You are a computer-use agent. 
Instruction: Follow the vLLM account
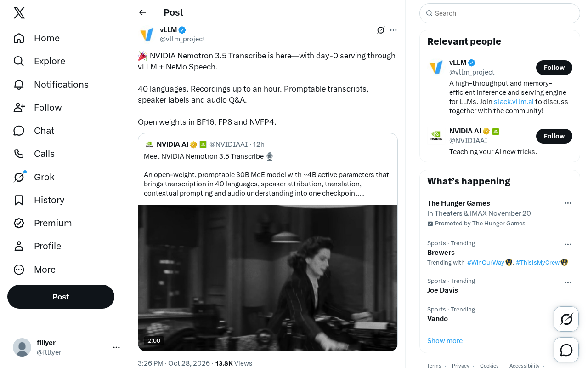554,68
